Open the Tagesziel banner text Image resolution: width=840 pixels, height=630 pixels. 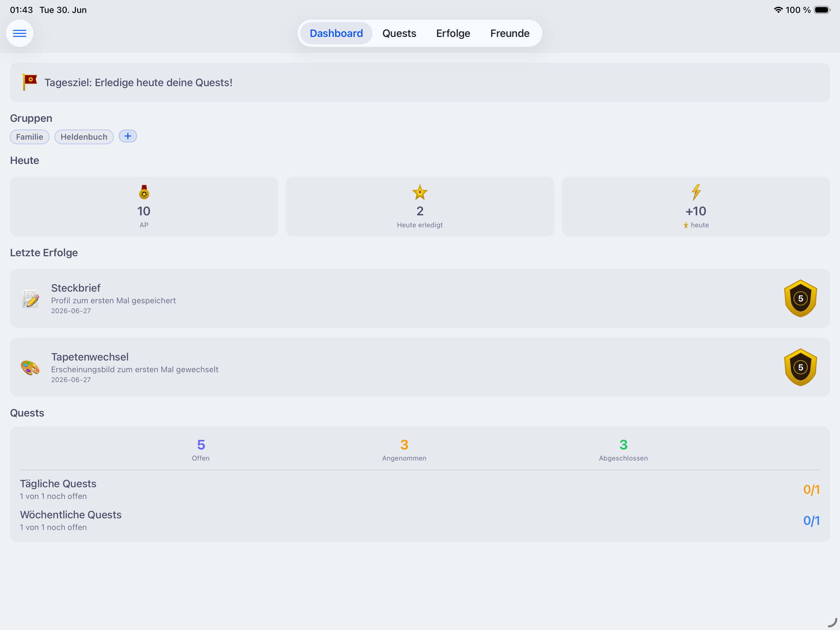coord(138,82)
